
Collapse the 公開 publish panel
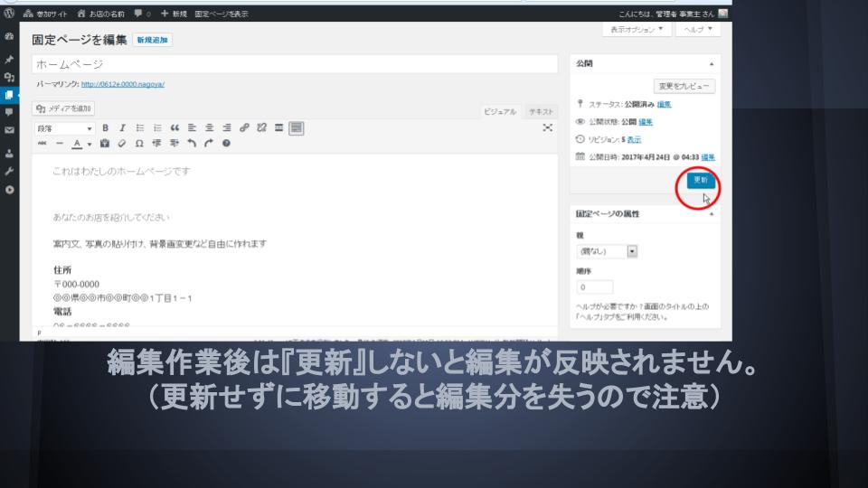tap(711, 64)
